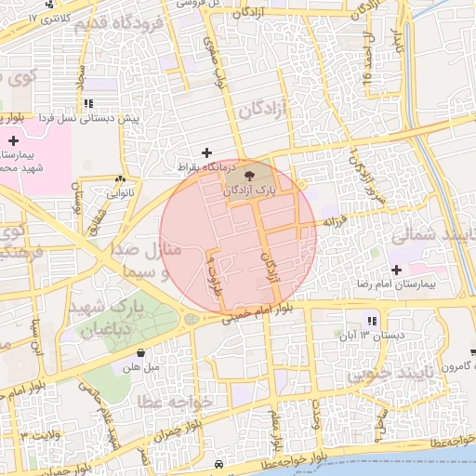Select the فرزانه street label
Screen dimensions: 476x476
pyautogui.click(x=336, y=221)
